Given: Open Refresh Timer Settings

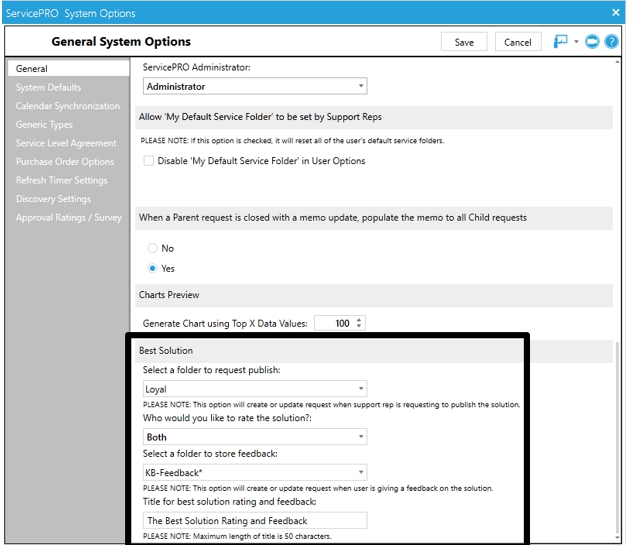Looking at the screenshot, I should [x=62, y=180].
